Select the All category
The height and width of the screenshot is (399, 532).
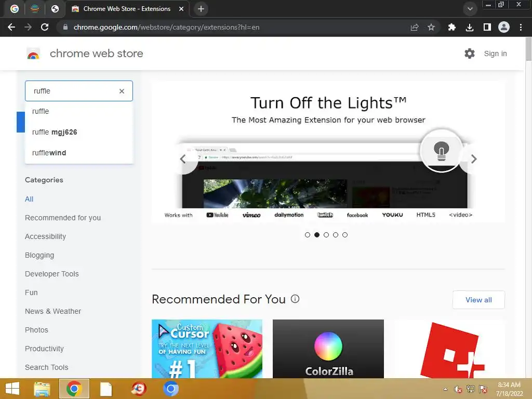click(x=29, y=199)
